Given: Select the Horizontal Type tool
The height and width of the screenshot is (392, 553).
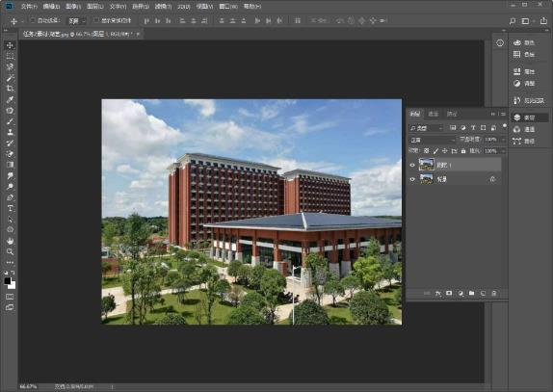Looking at the screenshot, I should [x=10, y=208].
